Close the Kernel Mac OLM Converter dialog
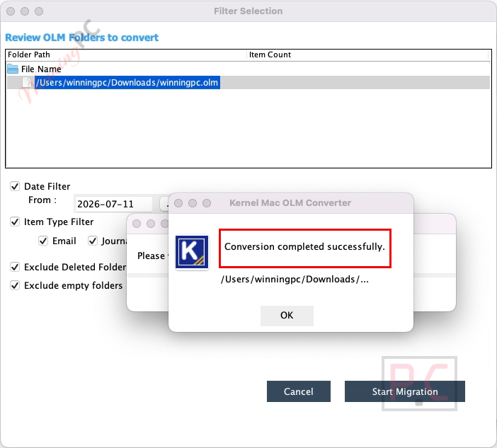Viewport: 497px width, 448px height. click(178, 203)
